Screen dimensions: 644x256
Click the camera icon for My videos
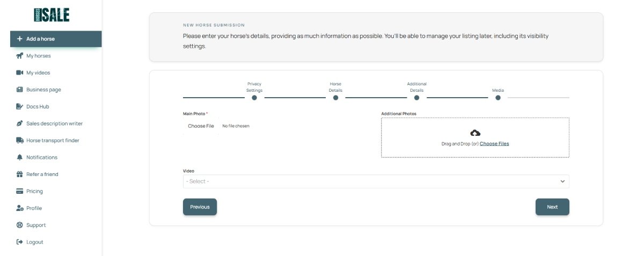click(20, 72)
